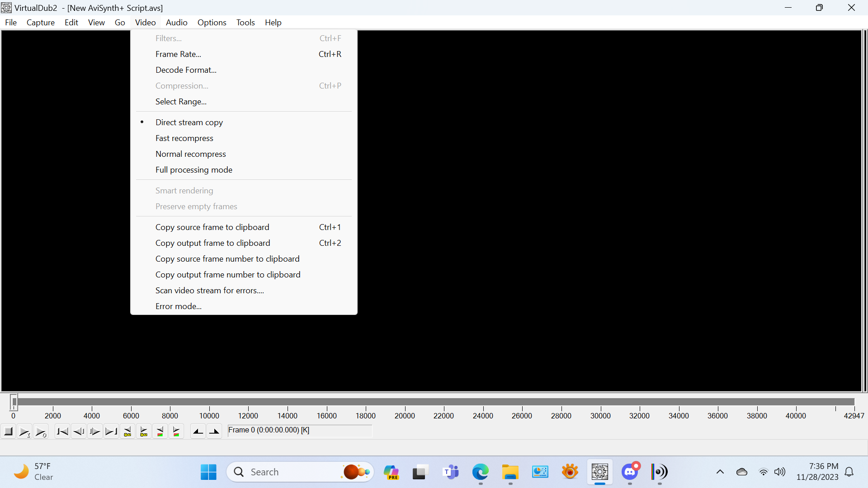Click Scan video stream for errors
The width and height of the screenshot is (868, 488).
click(209, 291)
